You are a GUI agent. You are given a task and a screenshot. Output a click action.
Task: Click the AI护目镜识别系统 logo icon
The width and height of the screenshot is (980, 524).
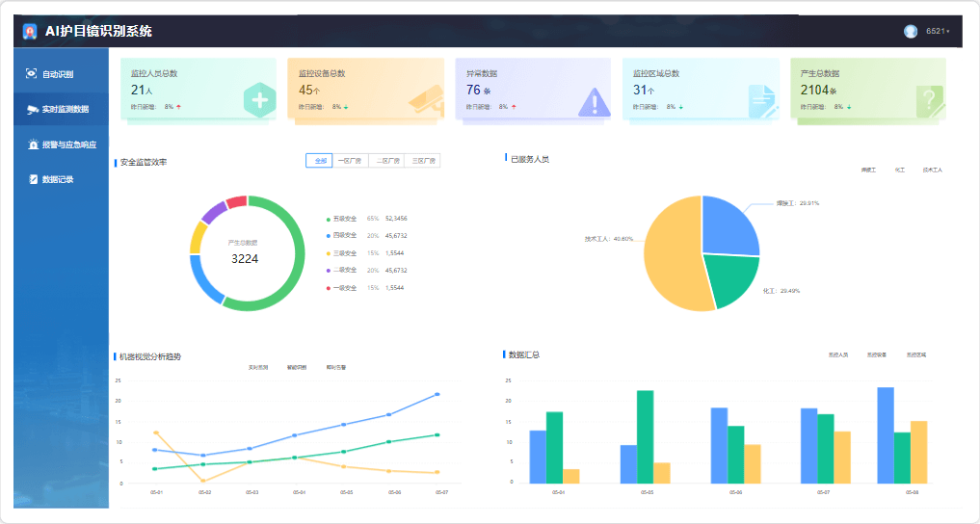click(x=30, y=31)
